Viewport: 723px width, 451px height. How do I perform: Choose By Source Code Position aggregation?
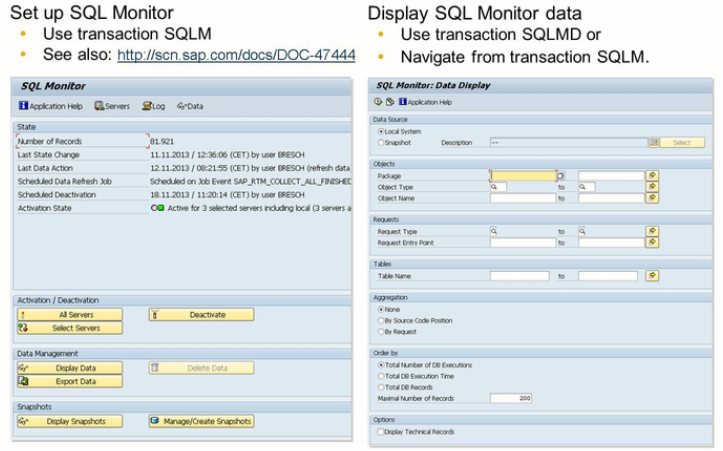380,320
